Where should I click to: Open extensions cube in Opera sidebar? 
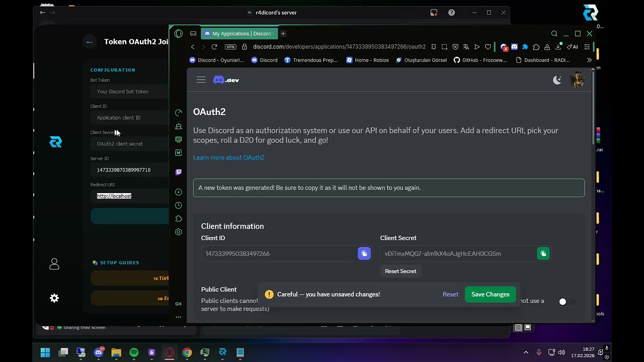tap(179, 219)
